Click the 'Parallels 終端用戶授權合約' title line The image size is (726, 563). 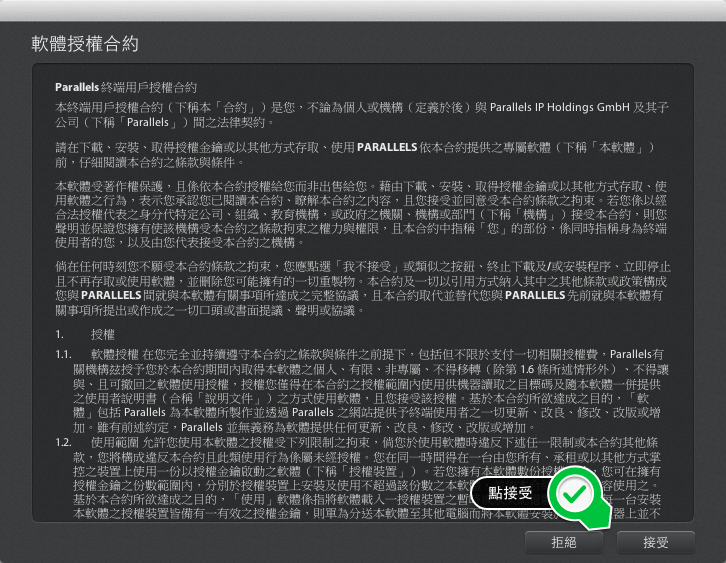[x=126, y=87]
